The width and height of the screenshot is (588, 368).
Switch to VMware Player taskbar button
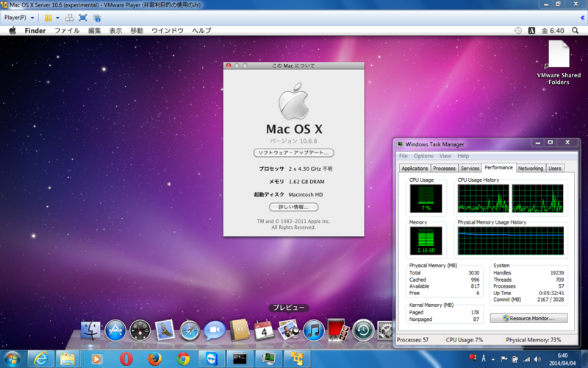(297, 359)
